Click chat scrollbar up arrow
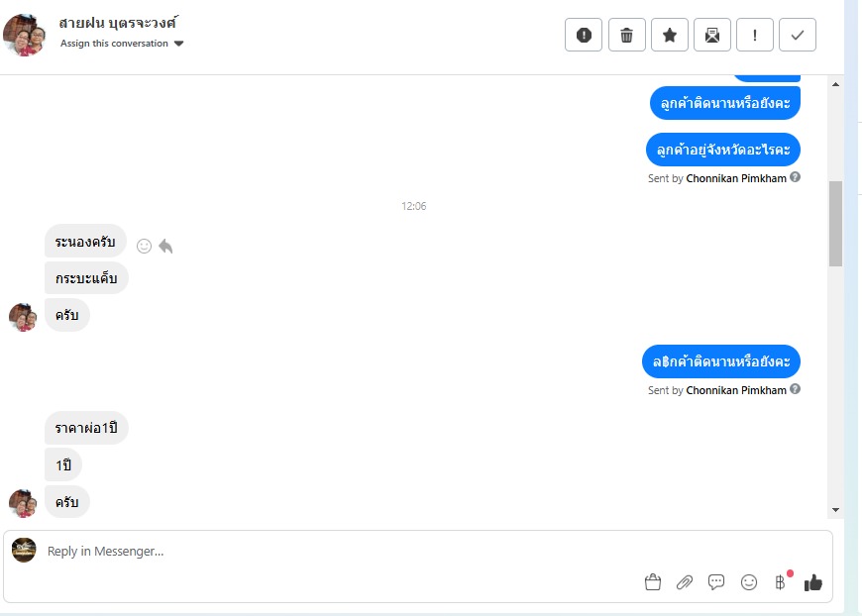Image resolution: width=862 pixels, height=616 pixels. click(x=835, y=84)
